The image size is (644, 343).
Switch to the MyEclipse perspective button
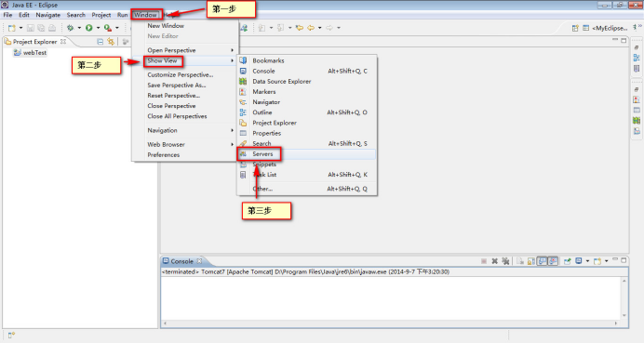pos(606,28)
